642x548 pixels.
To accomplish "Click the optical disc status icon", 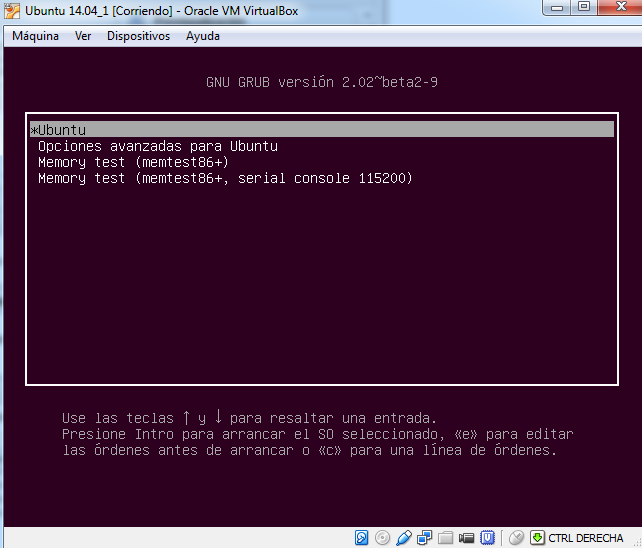I will coord(382,537).
